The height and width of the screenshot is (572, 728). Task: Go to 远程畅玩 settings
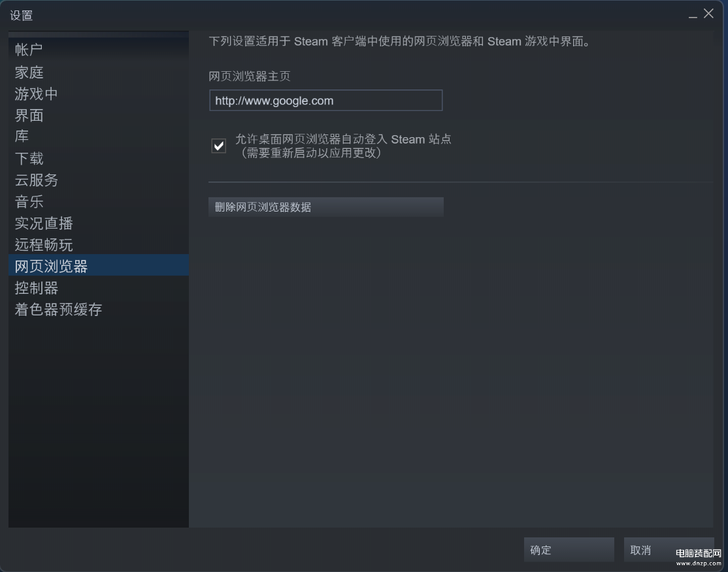click(x=43, y=244)
